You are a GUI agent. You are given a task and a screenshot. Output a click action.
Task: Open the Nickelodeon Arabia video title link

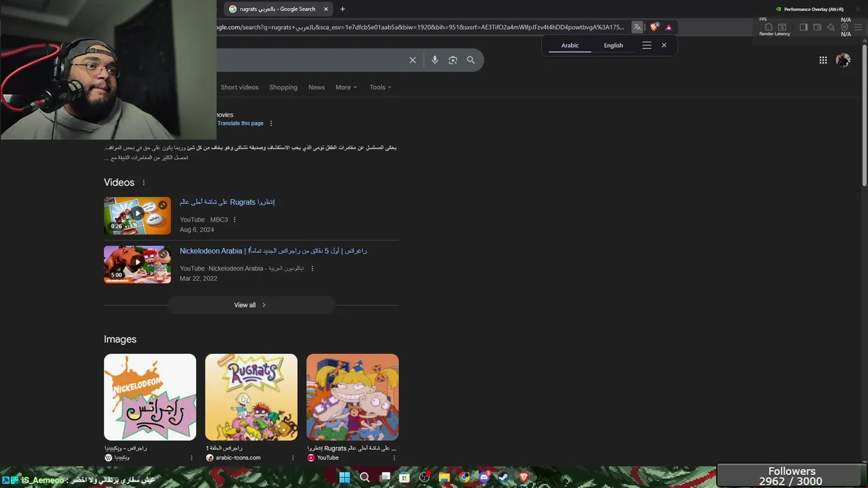point(273,251)
